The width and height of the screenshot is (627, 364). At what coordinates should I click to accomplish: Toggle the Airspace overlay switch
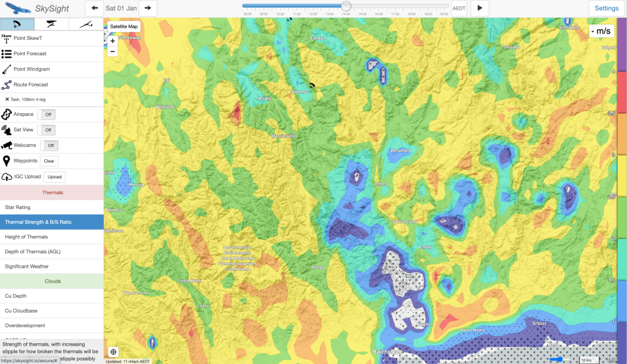(47, 115)
